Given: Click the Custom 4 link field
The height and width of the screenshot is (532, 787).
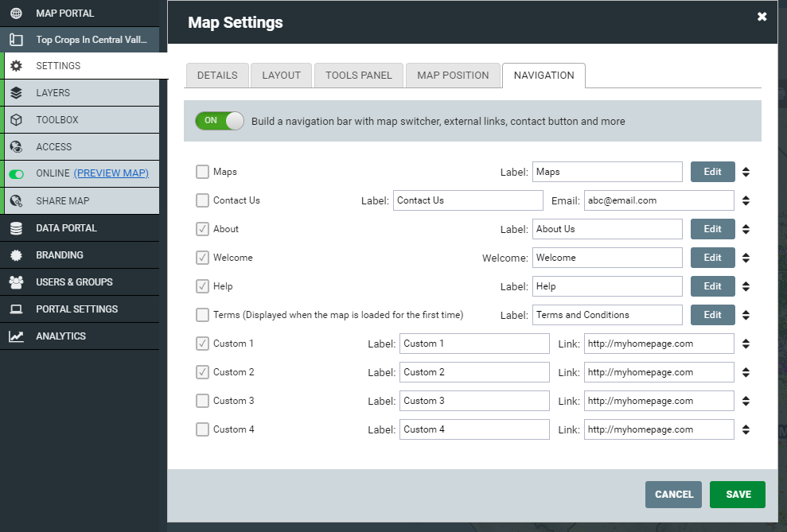Looking at the screenshot, I should (x=659, y=429).
